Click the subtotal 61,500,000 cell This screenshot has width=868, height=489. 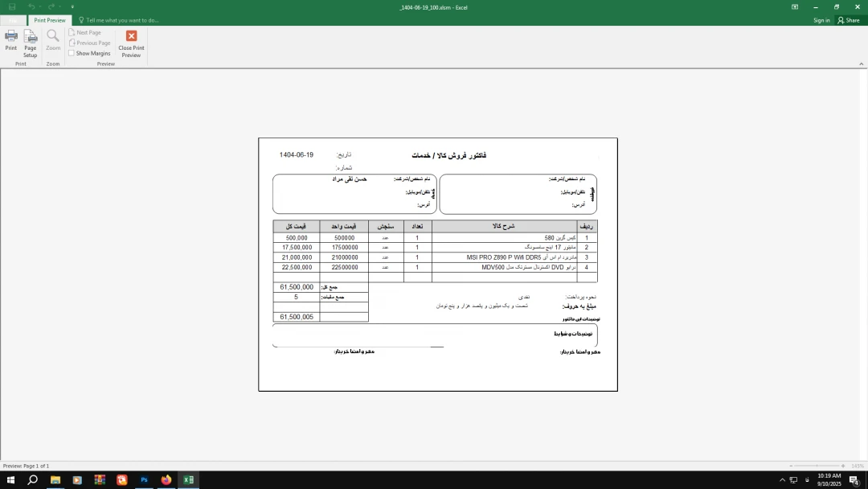(297, 287)
